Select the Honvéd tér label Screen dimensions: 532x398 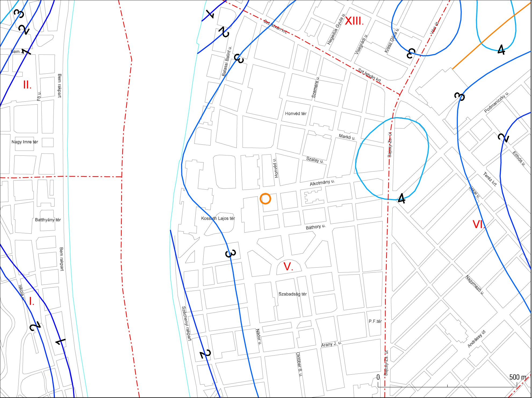pos(296,113)
